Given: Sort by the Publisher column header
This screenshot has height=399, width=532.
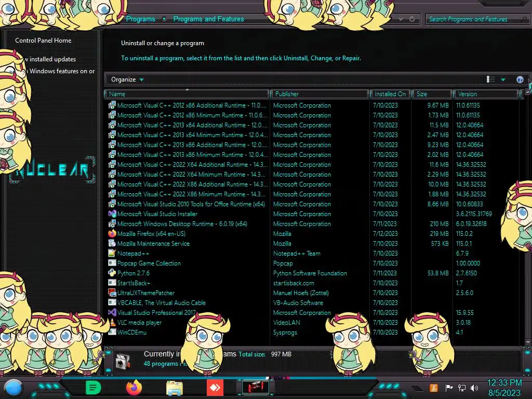Looking at the screenshot, I should coord(320,94).
